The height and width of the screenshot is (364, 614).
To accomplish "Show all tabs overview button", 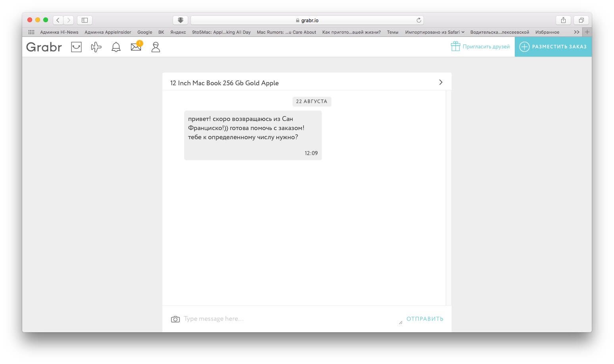I will pyautogui.click(x=581, y=20).
